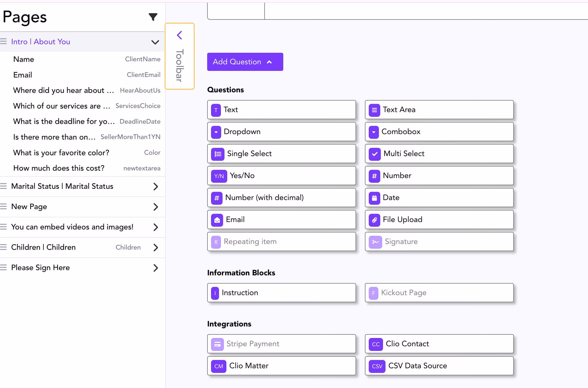Viewport: 588px width, 388px height.
Task: Expand the embed videos and images page
Action: pyautogui.click(x=156, y=227)
